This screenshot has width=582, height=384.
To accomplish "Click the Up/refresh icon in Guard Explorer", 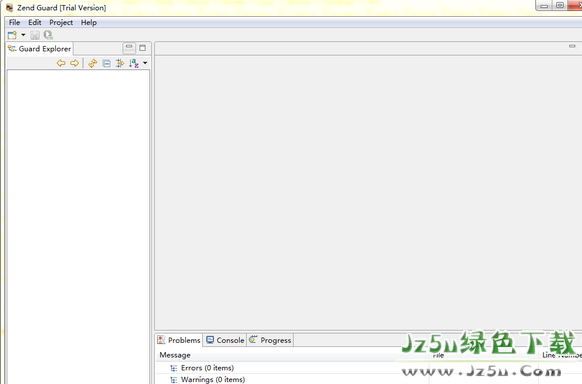I will click(92, 63).
